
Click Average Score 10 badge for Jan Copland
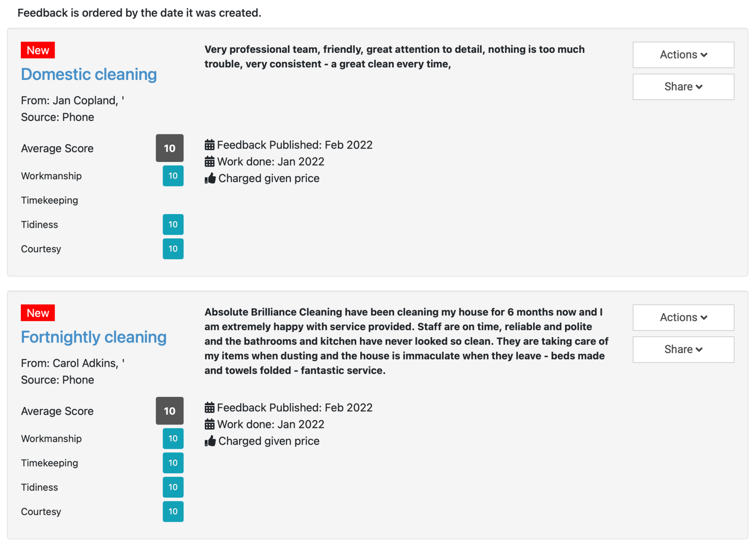click(170, 148)
